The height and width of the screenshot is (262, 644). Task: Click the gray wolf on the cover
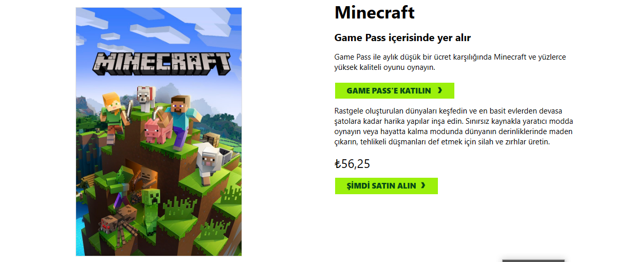tap(145, 98)
